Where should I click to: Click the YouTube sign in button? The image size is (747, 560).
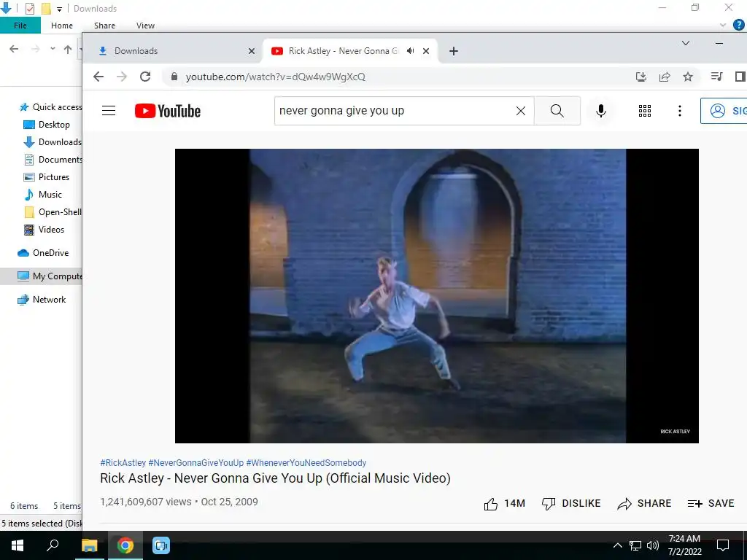(x=724, y=111)
